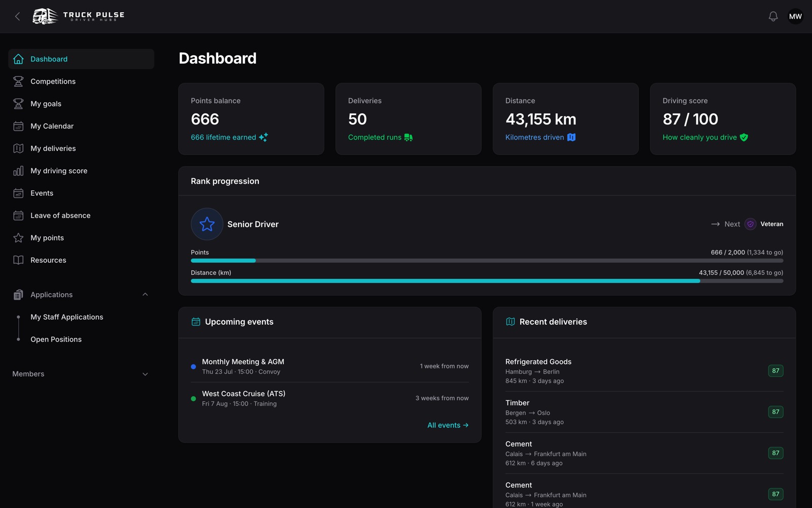The height and width of the screenshot is (508, 812).
Task: Click the back arrow in top bar
Action: [17, 16]
